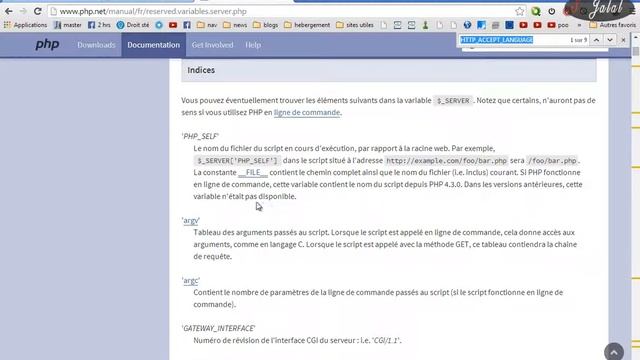Open the 'Autres favoris' folder
Image resolution: width=640 pixels, height=360 pixels.
[613, 25]
